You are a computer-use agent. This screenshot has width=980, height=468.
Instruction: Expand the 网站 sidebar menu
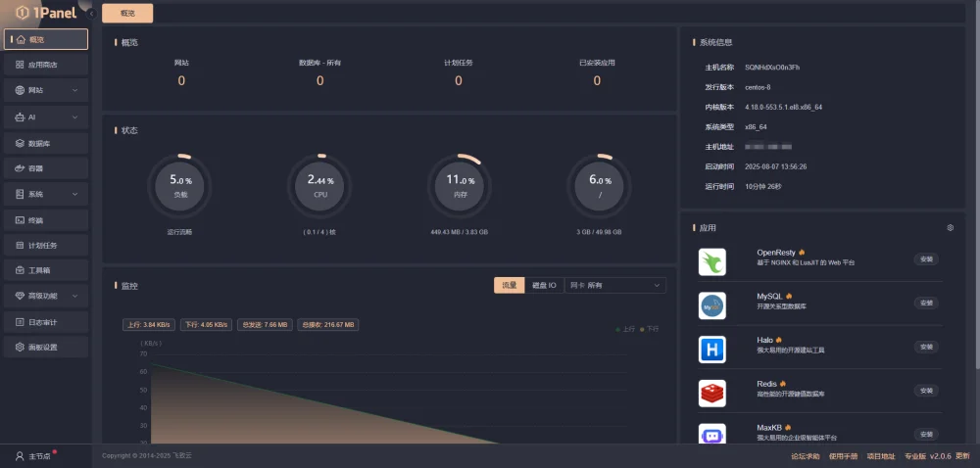point(45,91)
